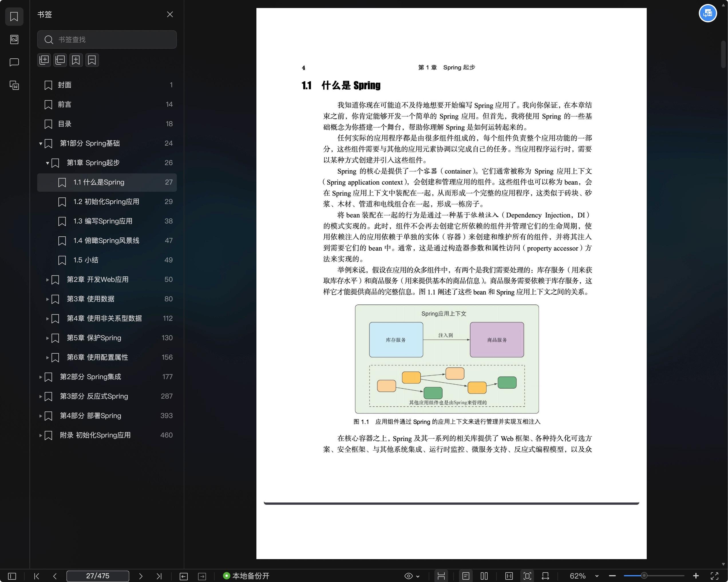The width and height of the screenshot is (728, 582).
Task: Expand 第3章 使用数据 node
Action: (x=48, y=299)
